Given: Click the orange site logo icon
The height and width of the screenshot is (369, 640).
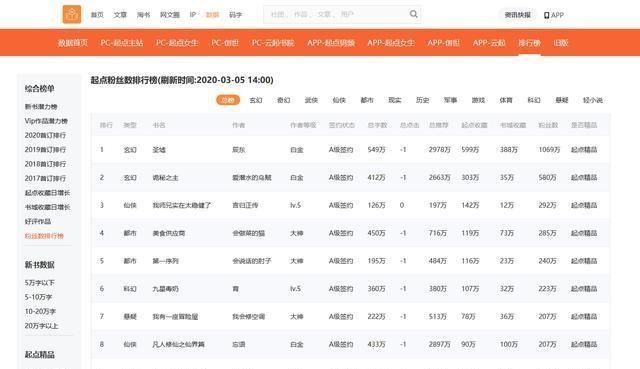Looking at the screenshot, I should click(x=71, y=15).
